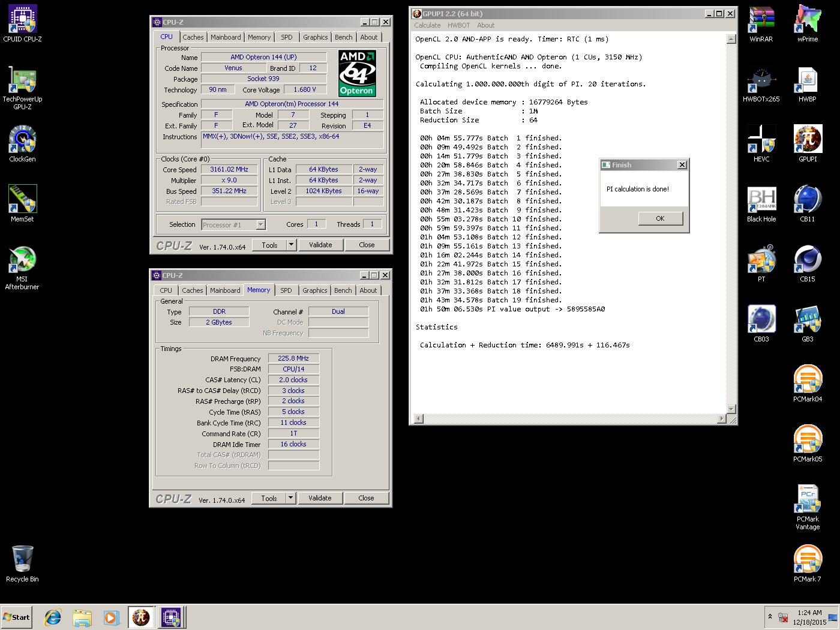
Task: Launch the CB11 desktop shortcut
Action: (808, 204)
